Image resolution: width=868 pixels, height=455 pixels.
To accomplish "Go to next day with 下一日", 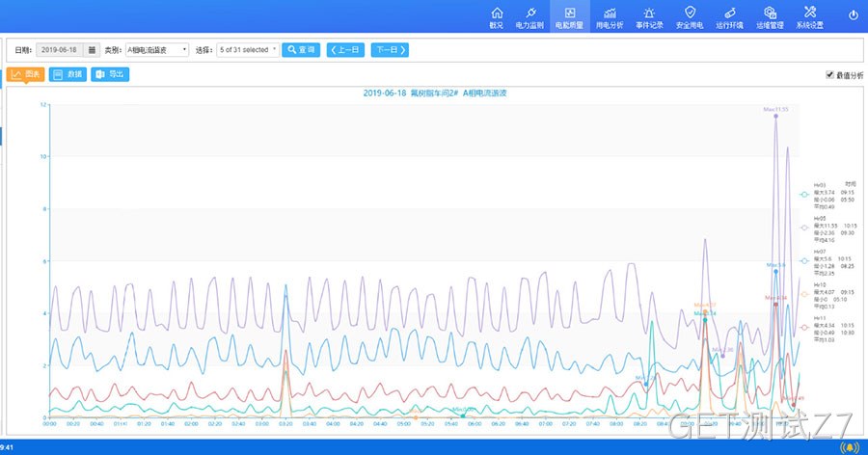I will coord(391,50).
